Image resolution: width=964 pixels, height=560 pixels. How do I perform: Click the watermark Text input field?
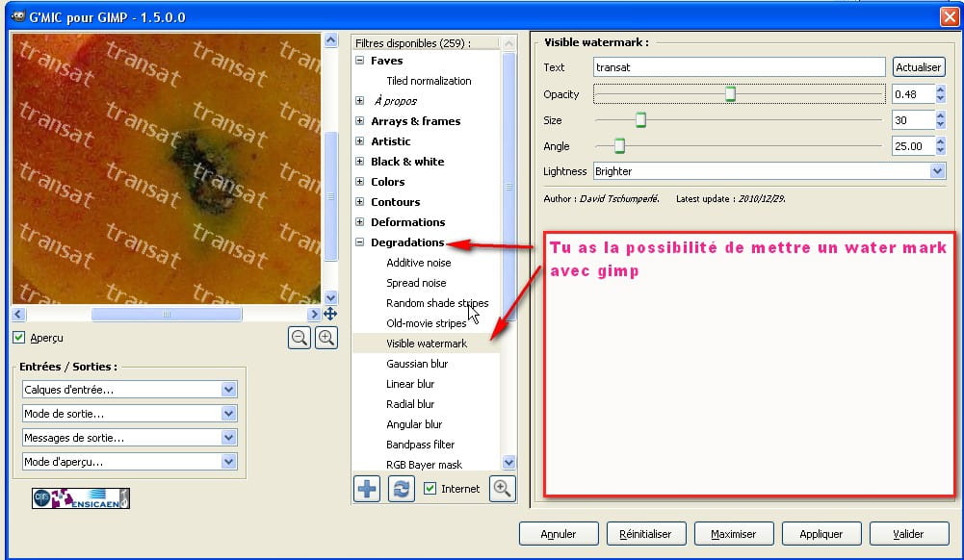click(x=739, y=67)
